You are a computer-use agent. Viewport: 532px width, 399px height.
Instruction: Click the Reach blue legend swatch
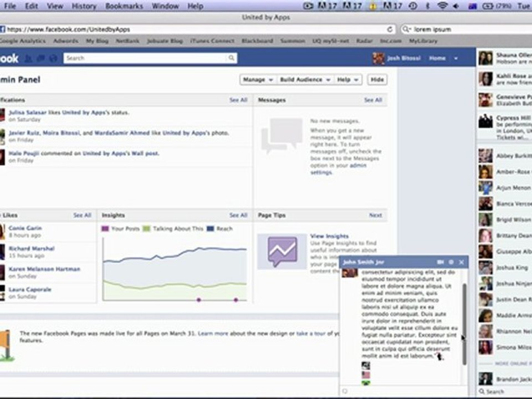coord(211,229)
